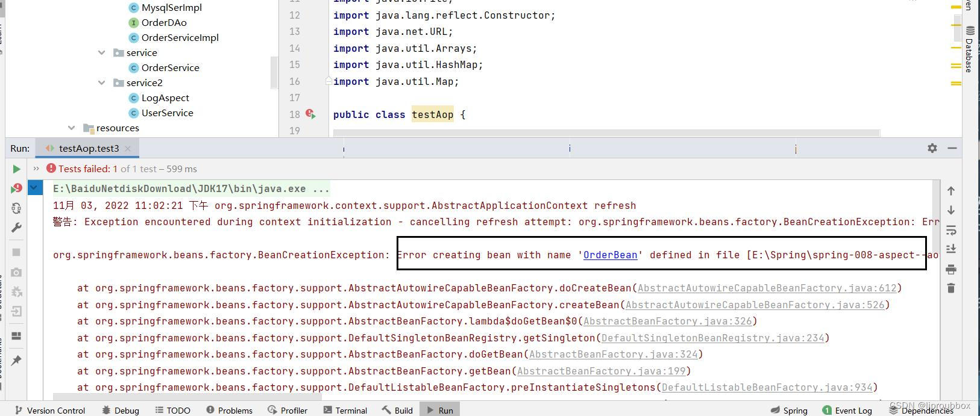Restore layout icon in Run toolbar
The height and width of the screenshot is (416, 980).
tap(17, 336)
